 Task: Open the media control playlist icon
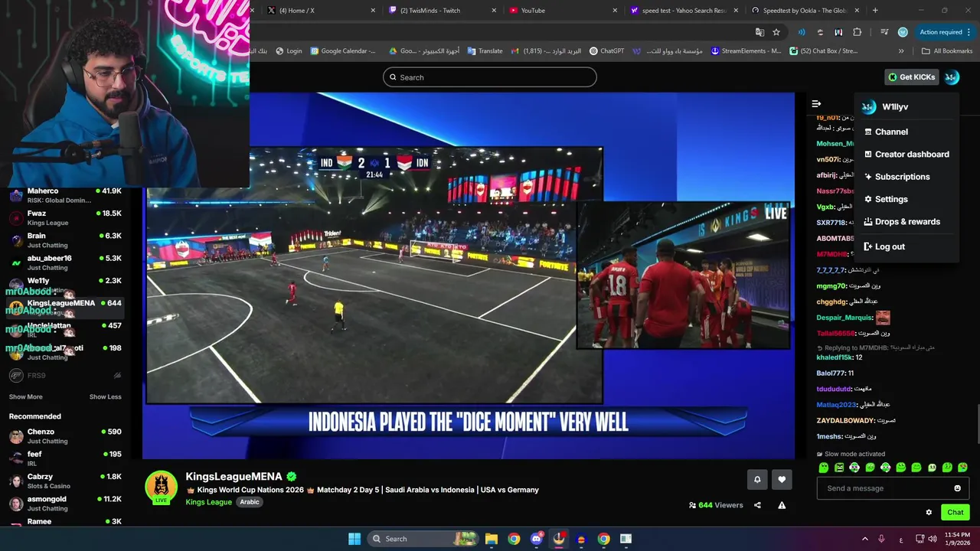[x=884, y=32]
